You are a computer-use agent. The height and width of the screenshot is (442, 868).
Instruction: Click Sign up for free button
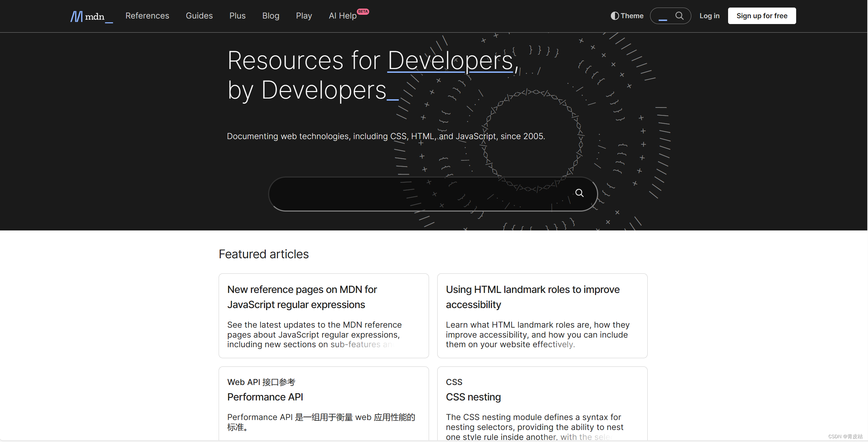[x=762, y=16]
